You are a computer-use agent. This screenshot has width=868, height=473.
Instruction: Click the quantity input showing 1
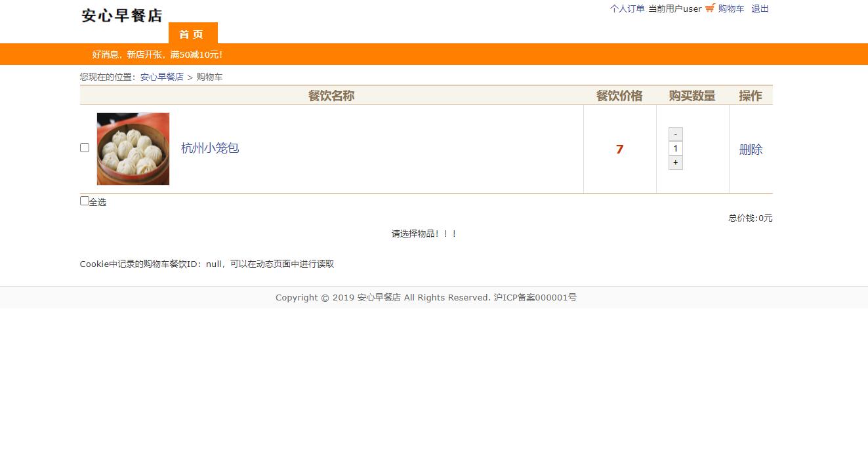coord(675,148)
